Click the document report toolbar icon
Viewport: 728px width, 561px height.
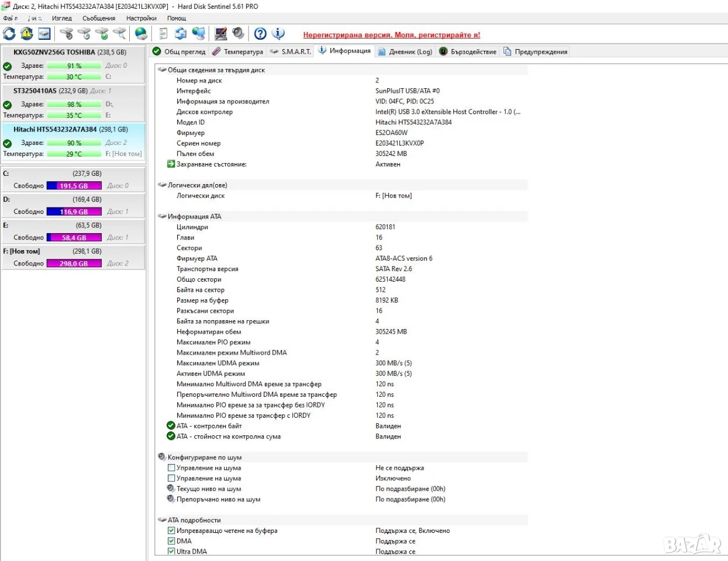click(163, 33)
